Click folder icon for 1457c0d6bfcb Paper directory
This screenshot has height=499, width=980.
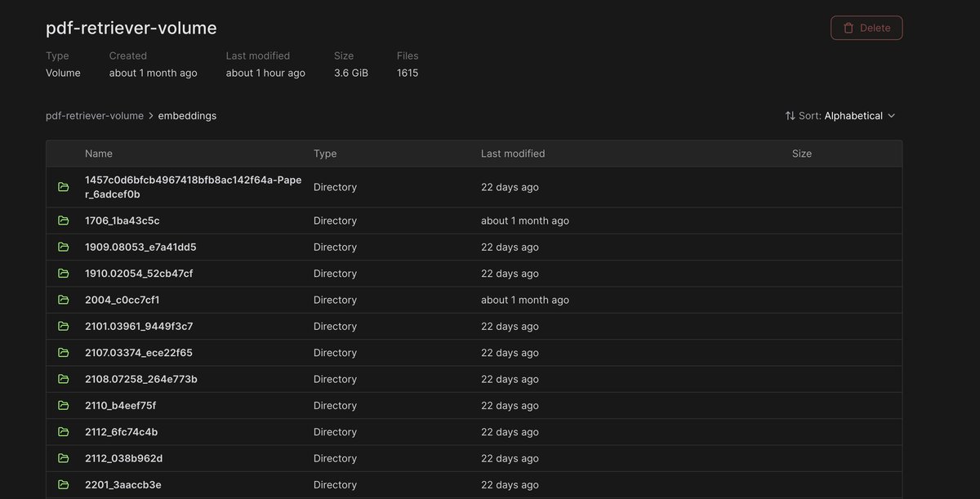tap(64, 187)
